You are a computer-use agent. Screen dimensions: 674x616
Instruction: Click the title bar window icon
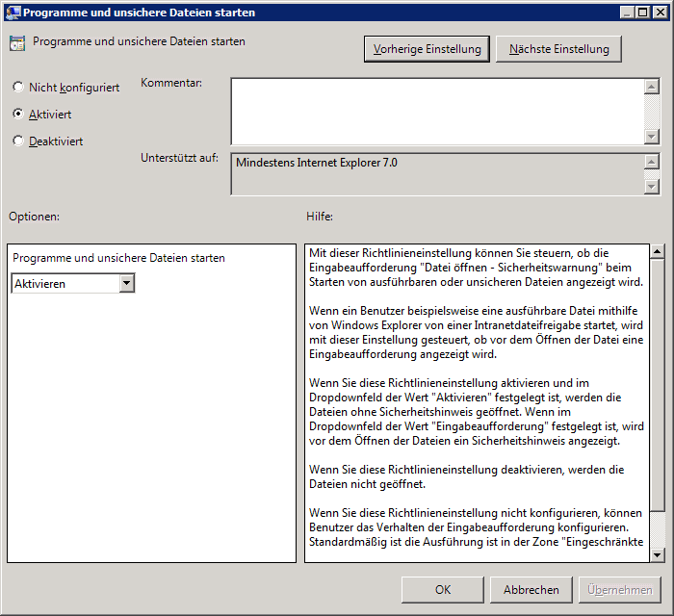coord(12,13)
